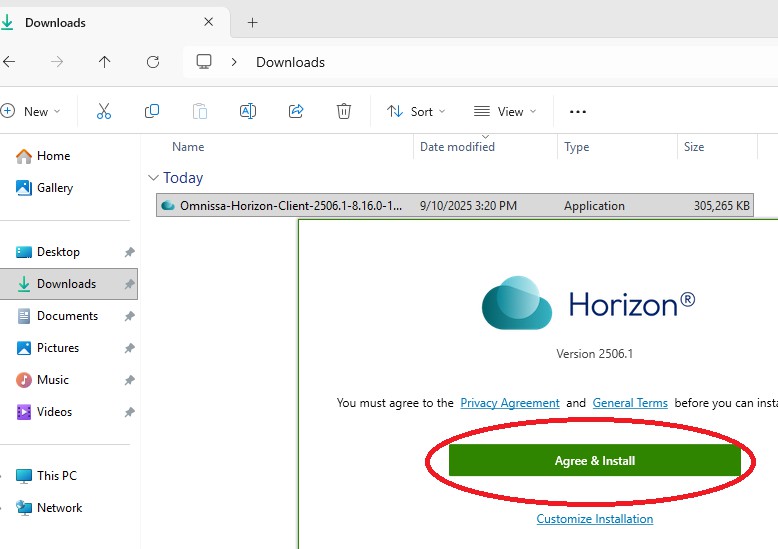Click the Delete trash can icon
The image size is (778, 549).
pyautogui.click(x=344, y=111)
